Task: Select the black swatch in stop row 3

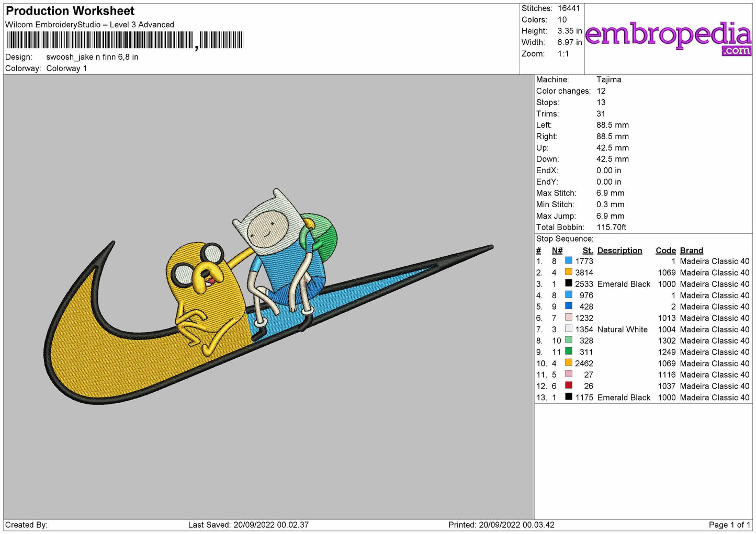Action: click(569, 283)
